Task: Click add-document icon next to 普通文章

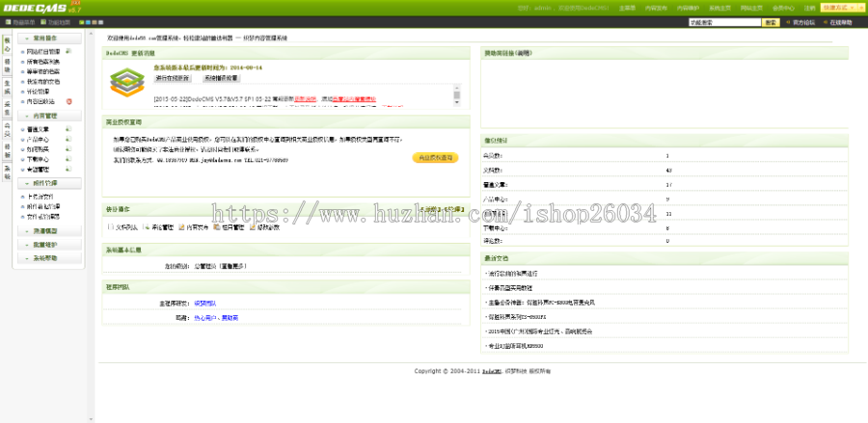Action: [68, 129]
